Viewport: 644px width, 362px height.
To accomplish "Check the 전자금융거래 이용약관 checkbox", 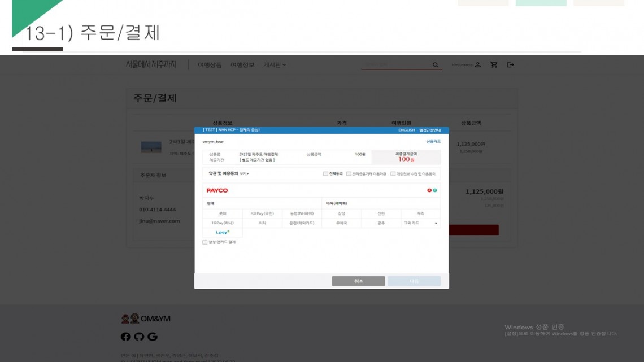I will (x=349, y=173).
